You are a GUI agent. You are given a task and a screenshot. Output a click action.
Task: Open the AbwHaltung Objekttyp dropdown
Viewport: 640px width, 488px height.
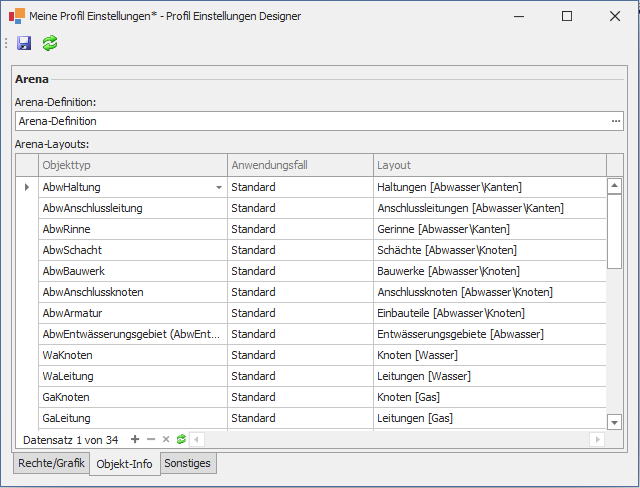tap(218, 187)
